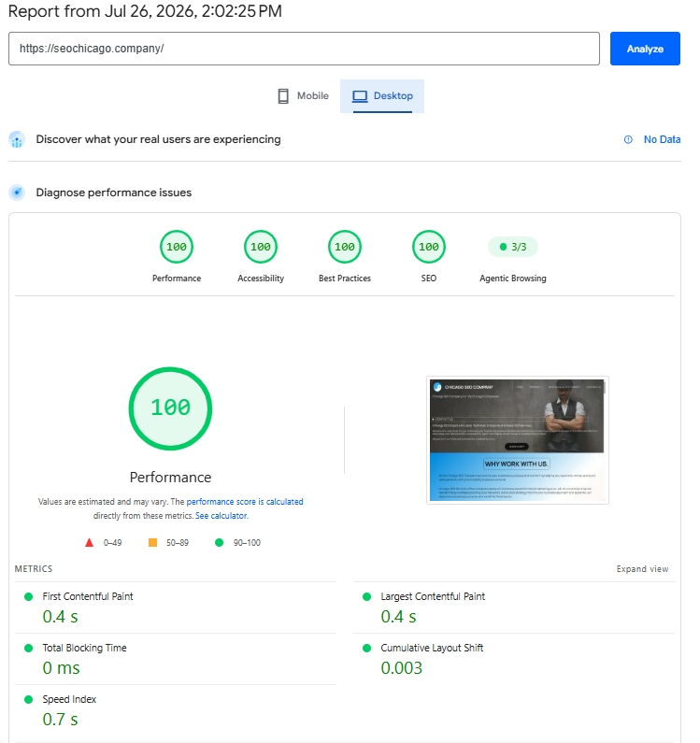Click the red triangle 0–49 legend icon
The image size is (700, 743).
(x=89, y=543)
